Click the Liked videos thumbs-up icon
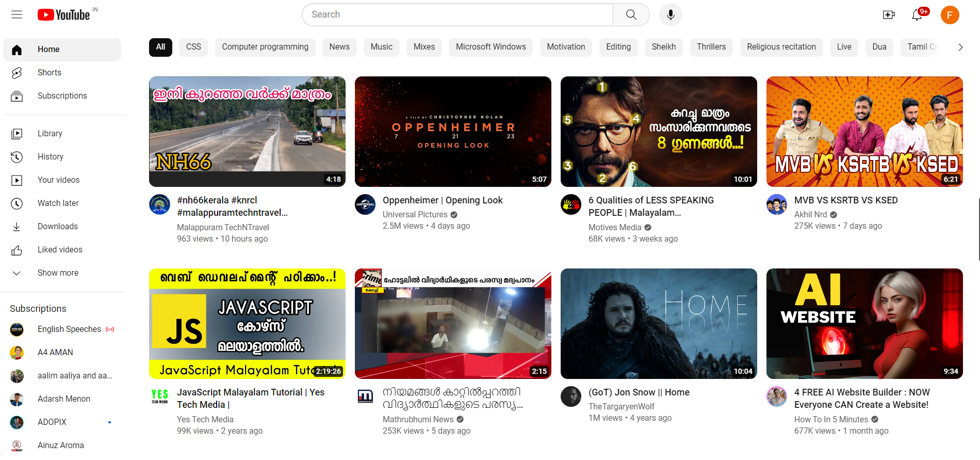This screenshot has width=980, height=460. coord(17,250)
